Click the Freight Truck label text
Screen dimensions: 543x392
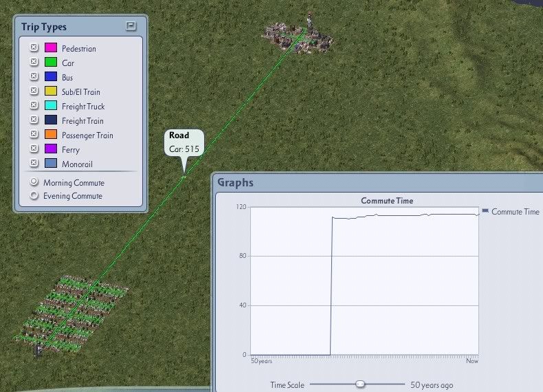pos(83,107)
